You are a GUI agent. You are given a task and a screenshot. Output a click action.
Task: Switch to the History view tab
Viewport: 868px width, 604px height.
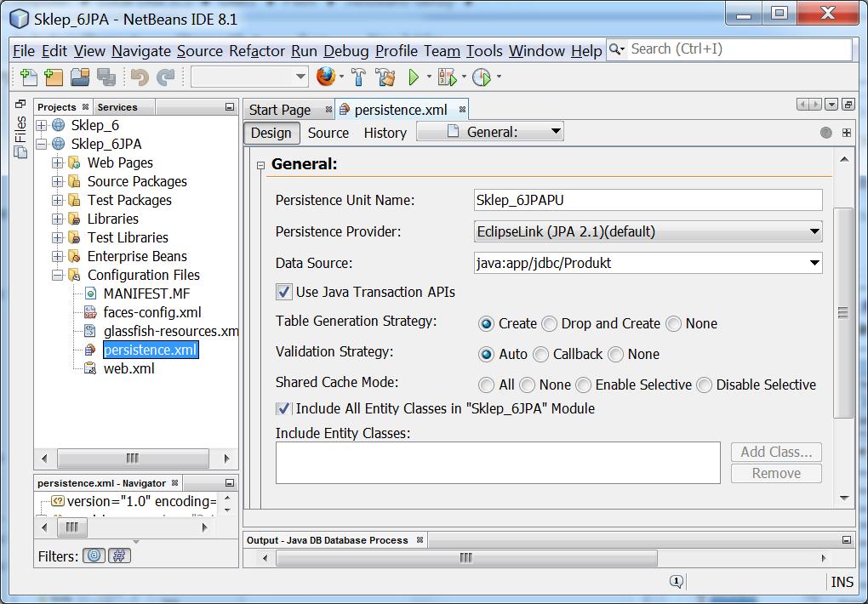[385, 133]
